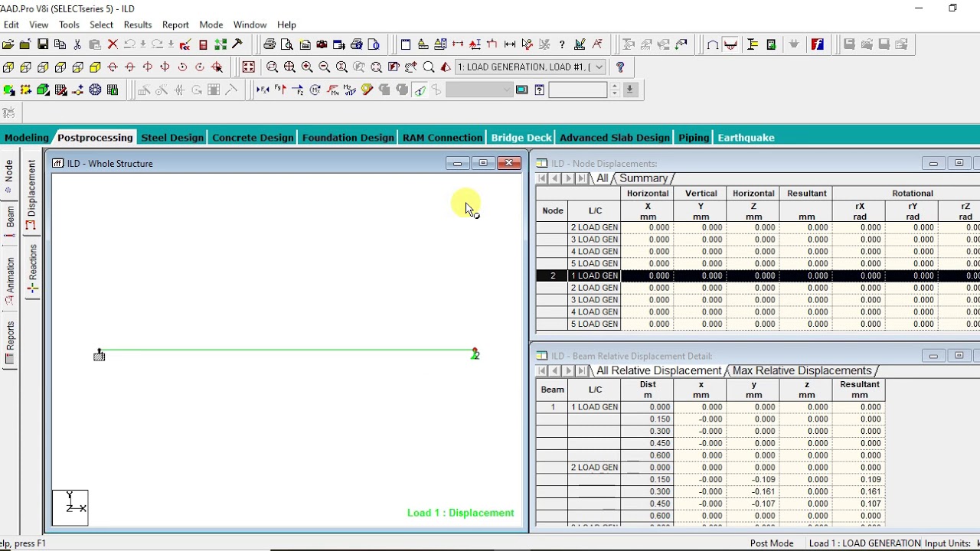Image resolution: width=980 pixels, height=551 pixels.
Task: Click node 2 in the structure view
Action: [475, 354]
